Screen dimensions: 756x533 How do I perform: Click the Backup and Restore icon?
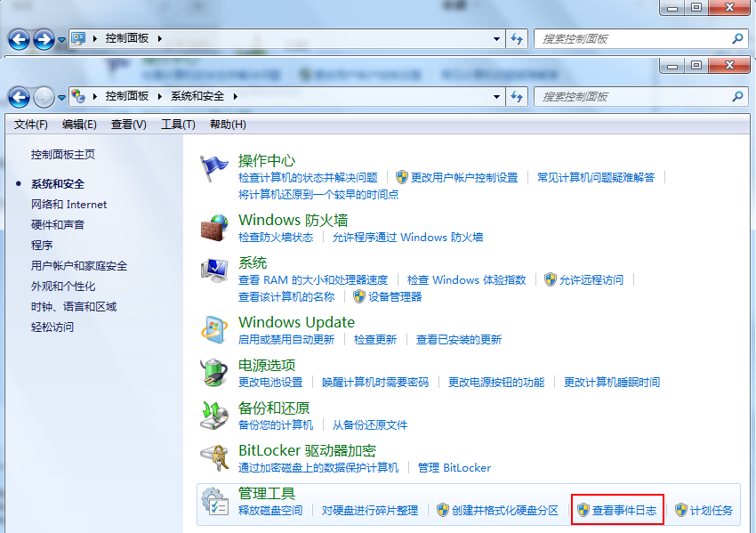pyautogui.click(x=214, y=416)
